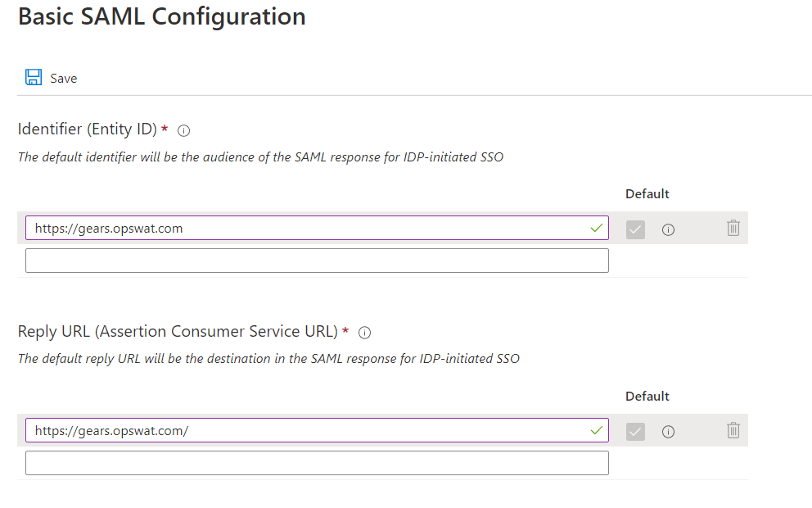Open info tooltip beside Identifier (Entity ID) heading
812x508 pixels.
(184, 130)
